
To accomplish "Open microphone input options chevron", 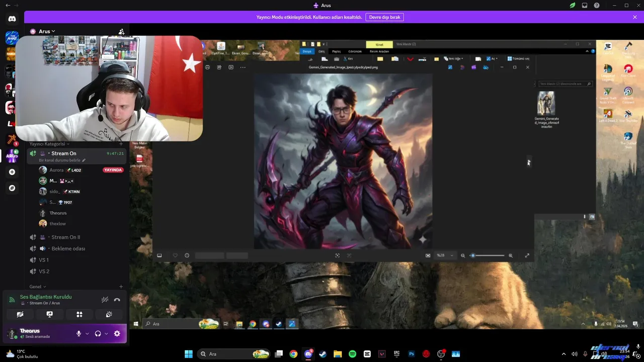I will 87,333.
